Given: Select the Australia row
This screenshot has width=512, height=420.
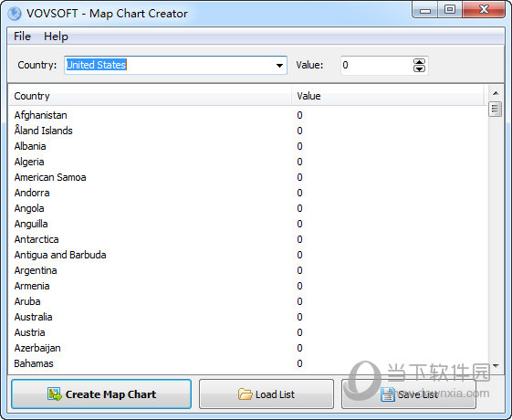Looking at the screenshot, I should click(x=248, y=317).
